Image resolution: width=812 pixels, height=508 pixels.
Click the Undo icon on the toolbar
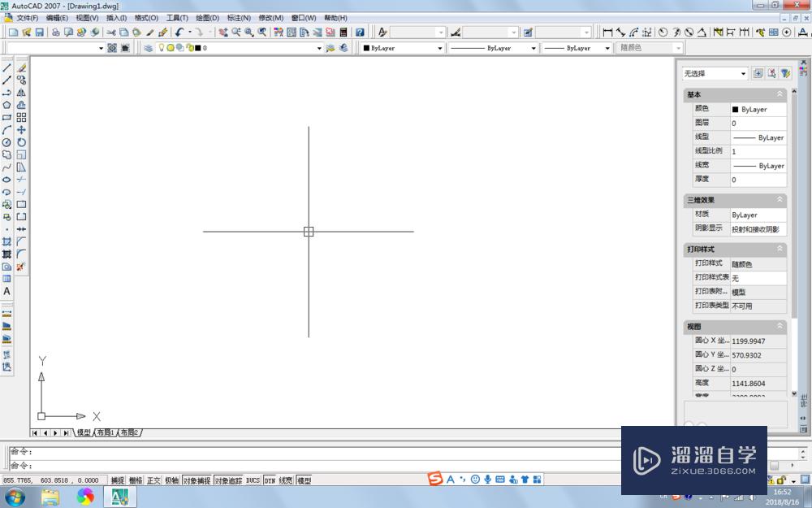178,33
